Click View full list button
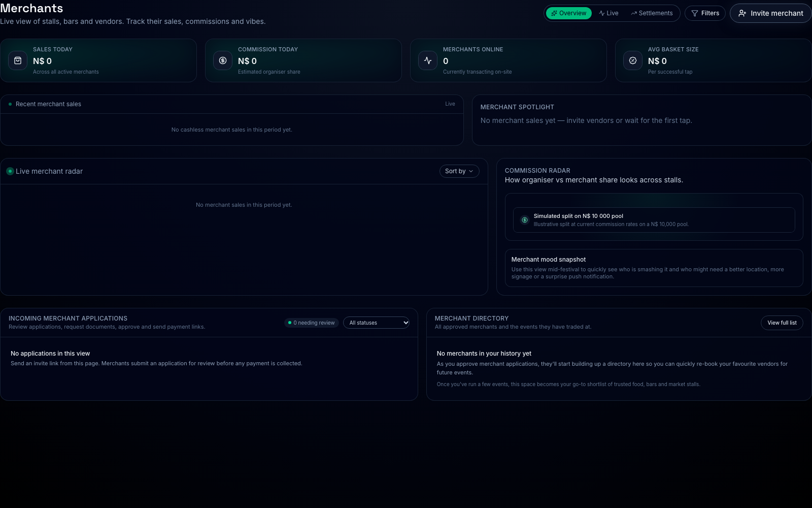This screenshot has width=812, height=508. [782, 323]
